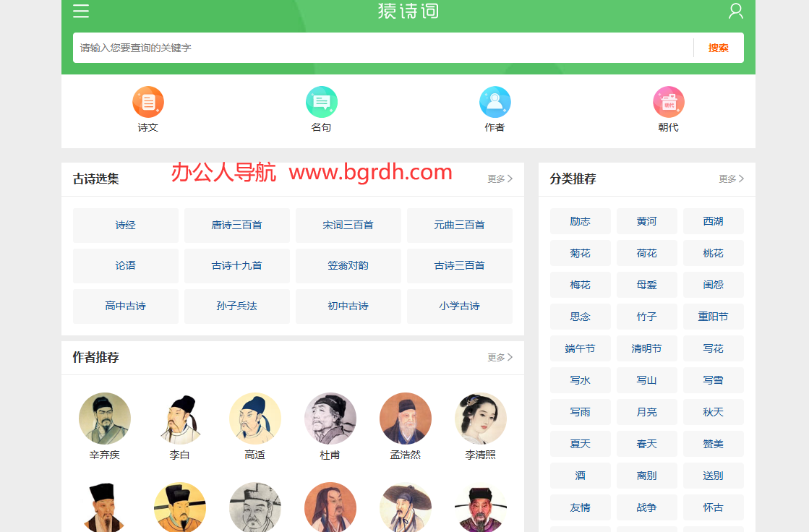
Task: Open 唐诗三百首 collection
Action: tap(237, 226)
